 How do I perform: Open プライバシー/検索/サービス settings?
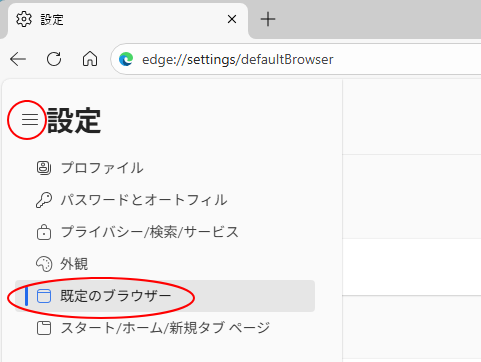tap(165, 232)
